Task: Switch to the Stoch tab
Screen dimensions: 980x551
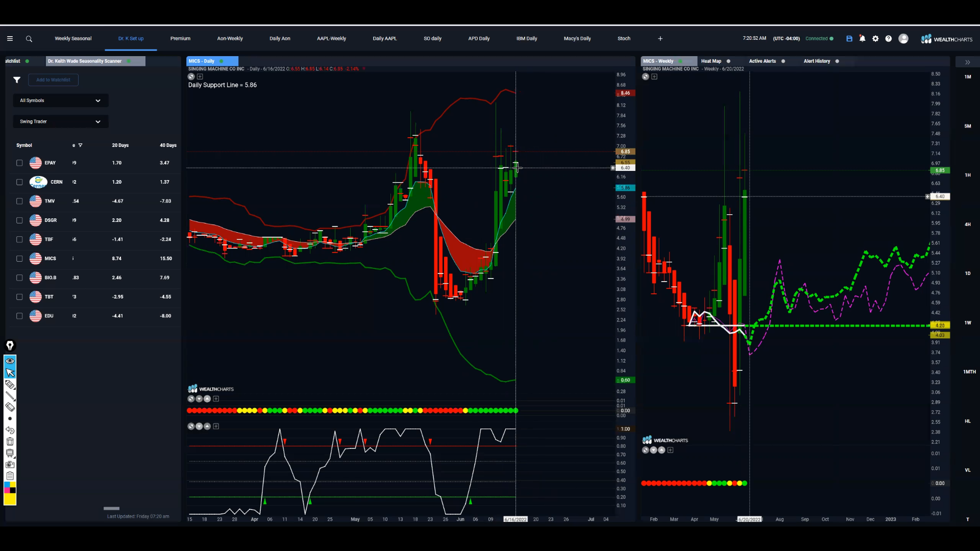Action: [x=624, y=39]
